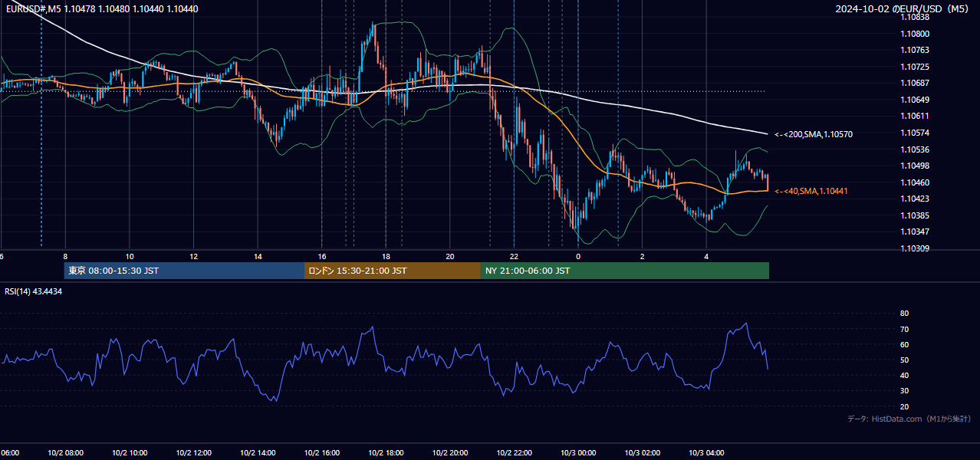Click the RSI scale value 20
The height and width of the screenshot is (460, 980).
pyautogui.click(x=905, y=406)
